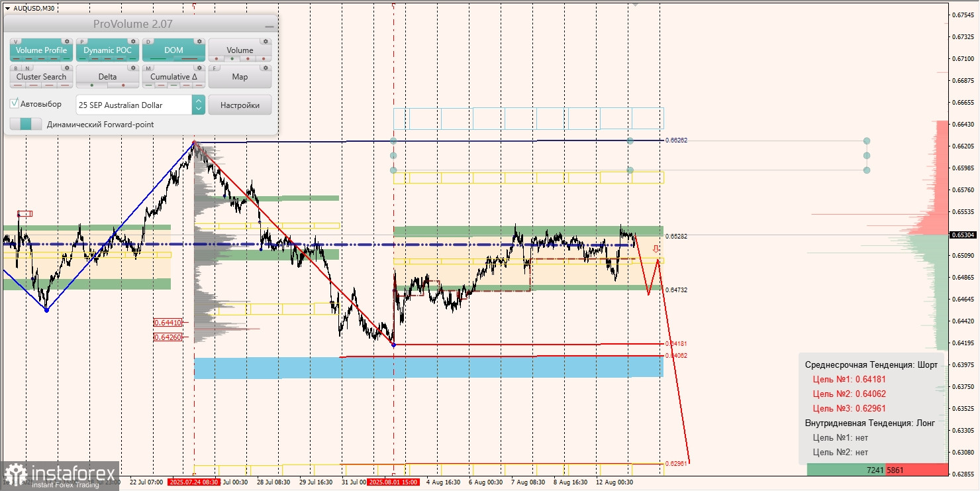This screenshot has width=980, height=491.
Task: Toggle the Volume indicator
Action: point(240,50)
